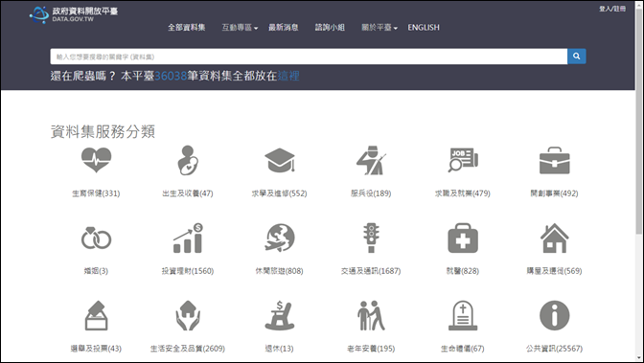Click the 開創事業(492) text label
Viewport: 644px width, 363px height.
[555, 193]
